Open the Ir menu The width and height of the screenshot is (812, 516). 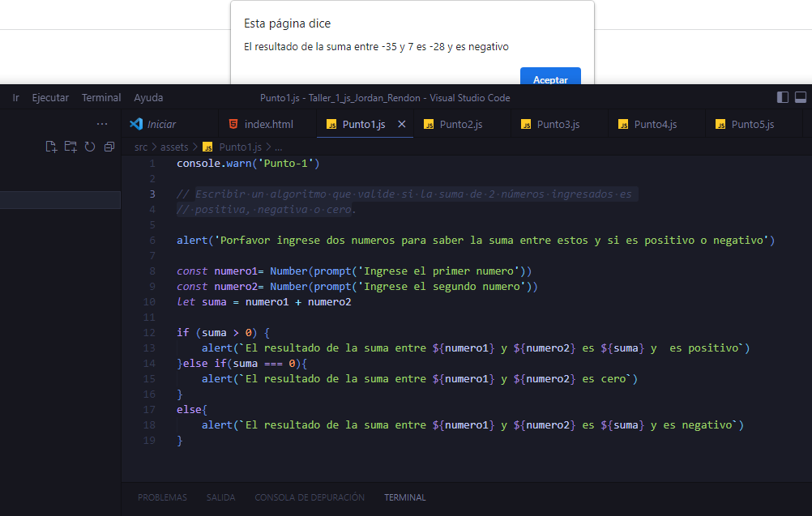coord(16,98)
